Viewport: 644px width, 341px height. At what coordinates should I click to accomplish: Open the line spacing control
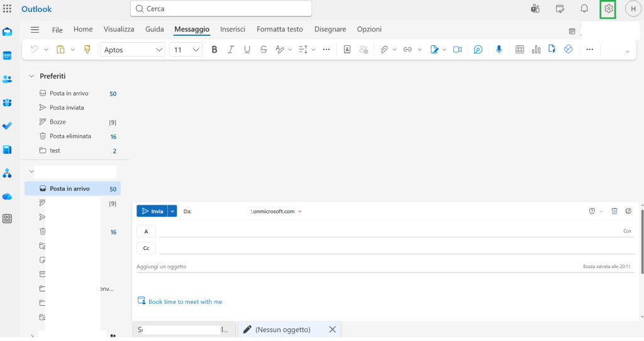pyautogui.click(x=303, y=50)
